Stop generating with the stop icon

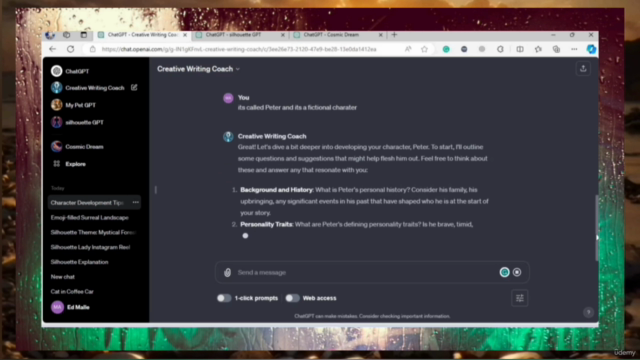[517, 272]
